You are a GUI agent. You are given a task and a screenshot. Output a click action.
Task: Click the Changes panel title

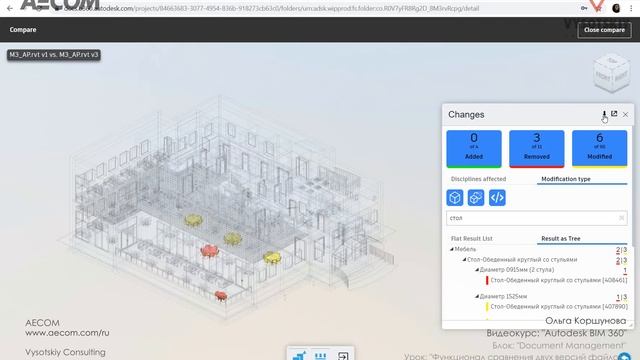coord(466,115)
